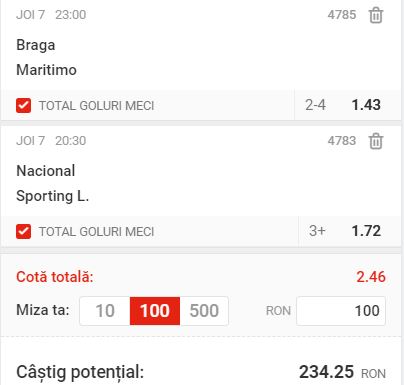Click the 3+ goals selection
This screenshot has width=404, height=385.
tap(317, 231)
